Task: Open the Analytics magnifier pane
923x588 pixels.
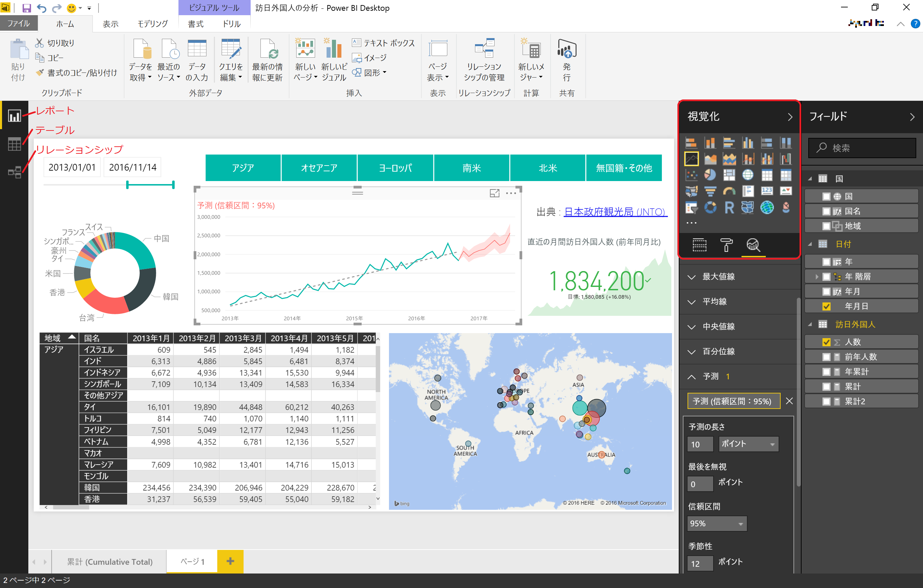Action: click(x=753, y=245)
